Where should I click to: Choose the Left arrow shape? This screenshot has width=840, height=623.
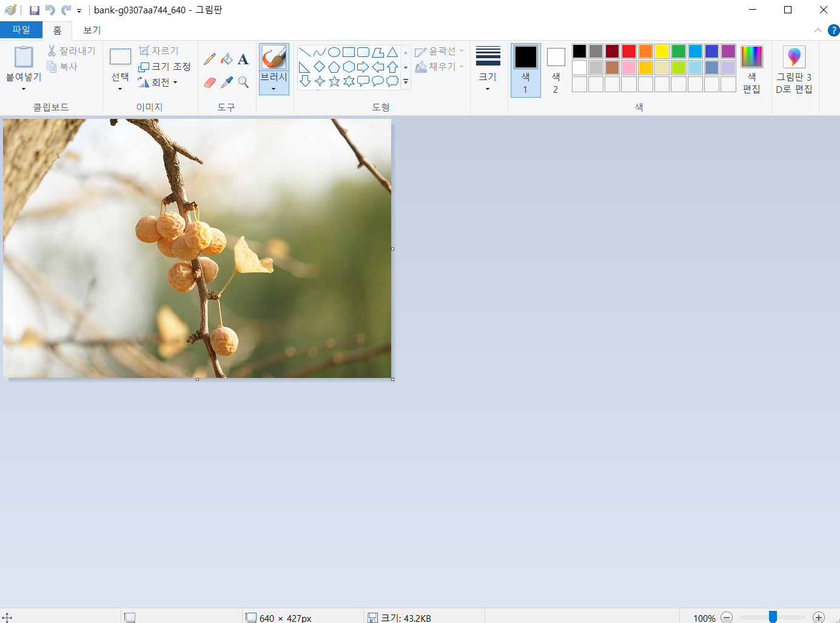[378, 67]
